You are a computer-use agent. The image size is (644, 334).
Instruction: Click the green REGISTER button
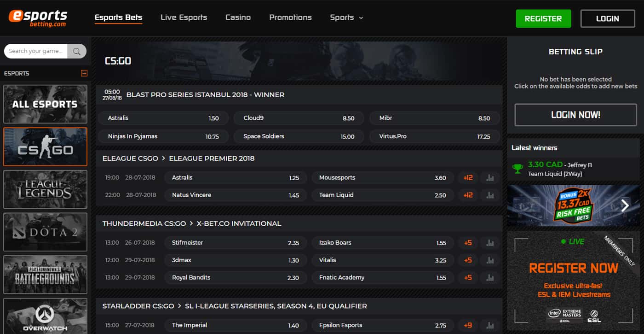[x=543, y=18]
